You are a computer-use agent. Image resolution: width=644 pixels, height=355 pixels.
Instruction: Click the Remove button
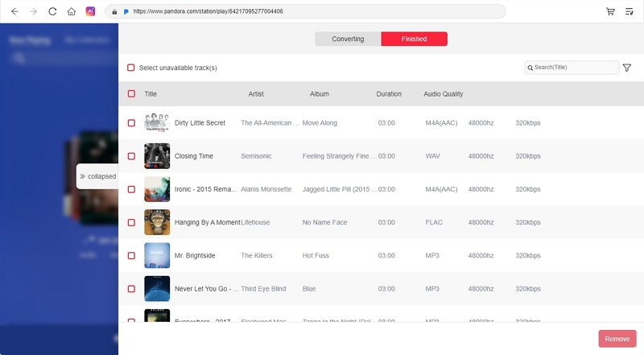click(x=617, y=339)
